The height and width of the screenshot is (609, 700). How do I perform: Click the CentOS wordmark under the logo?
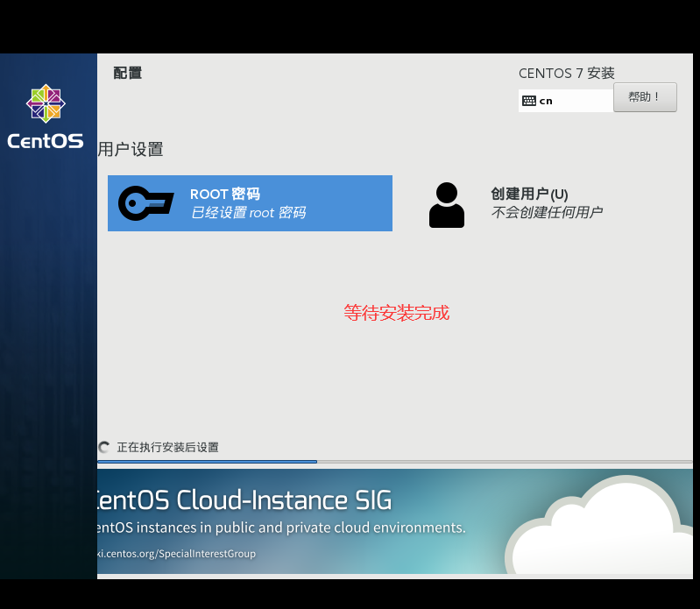(45, 141)
